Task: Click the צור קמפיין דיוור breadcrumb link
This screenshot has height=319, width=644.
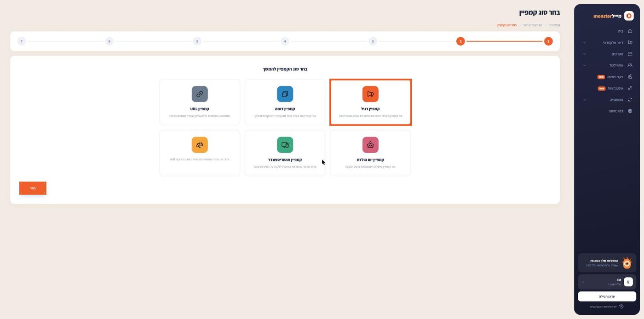Action: [532, 25]
